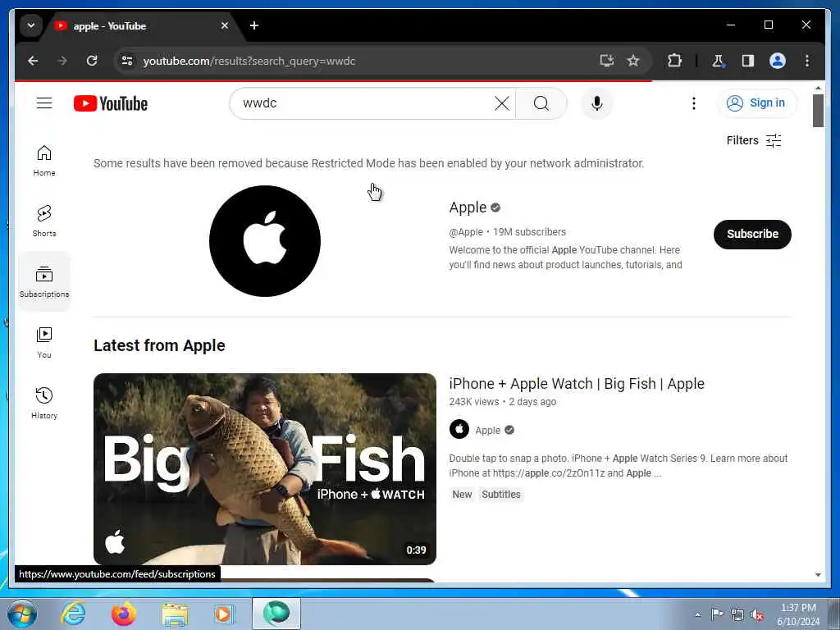This screenshot has width=840, height=630.
Task: Bookmark this page with the star
Action: 633,61
